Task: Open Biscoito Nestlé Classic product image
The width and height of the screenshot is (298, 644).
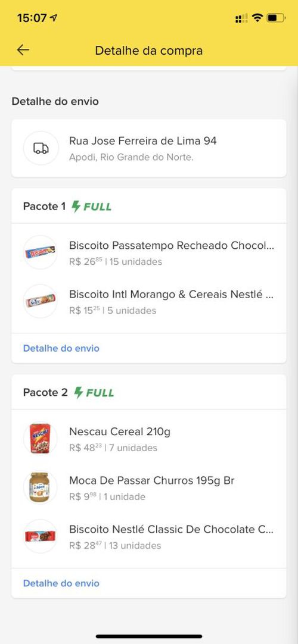Action: point(41,536)
